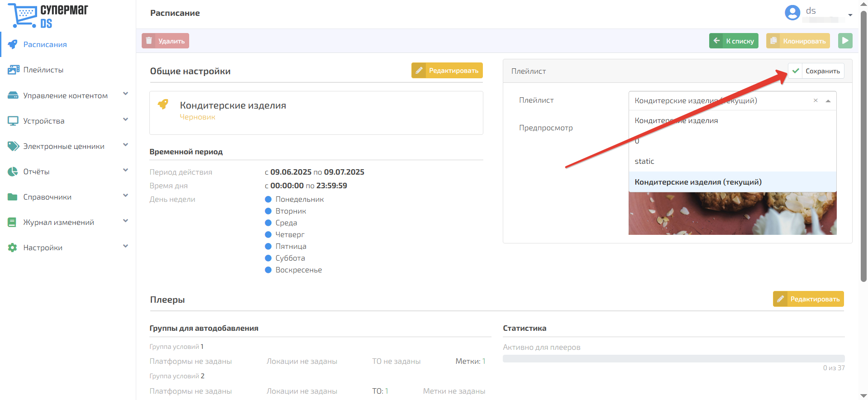
Task: Select the Кондитерские изделия playlist option
Action: tap(732, 120)
